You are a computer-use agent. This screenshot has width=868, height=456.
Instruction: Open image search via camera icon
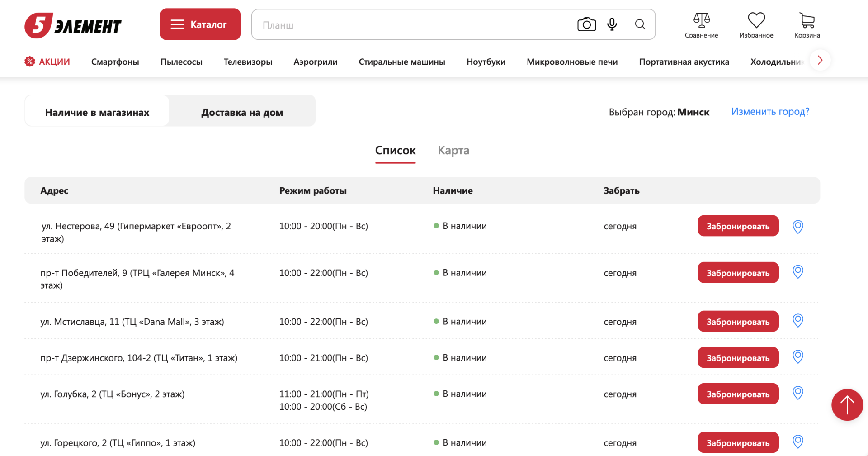(586, 24)
